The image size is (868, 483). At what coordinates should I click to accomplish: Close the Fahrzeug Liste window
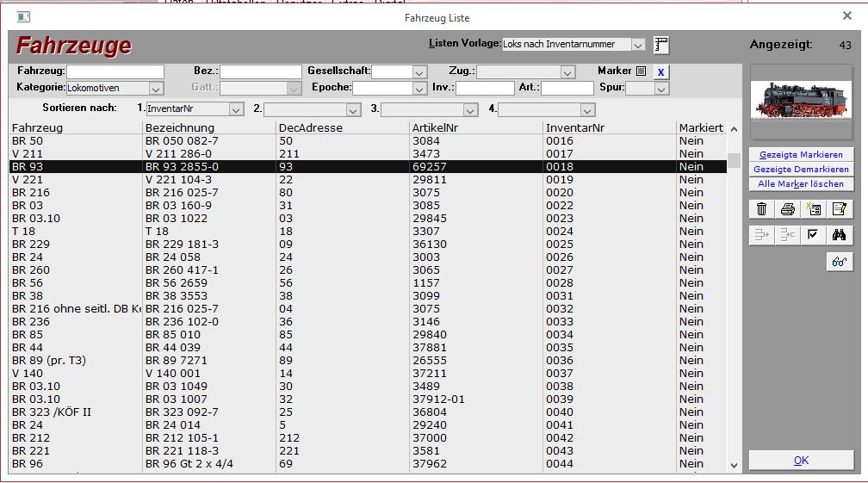[x=847, y=16]
